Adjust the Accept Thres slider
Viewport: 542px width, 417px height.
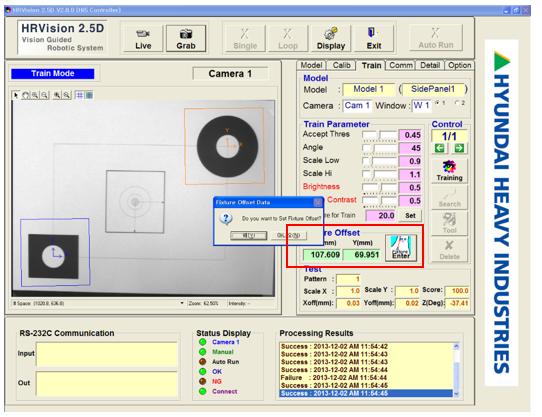click(379, 135)
